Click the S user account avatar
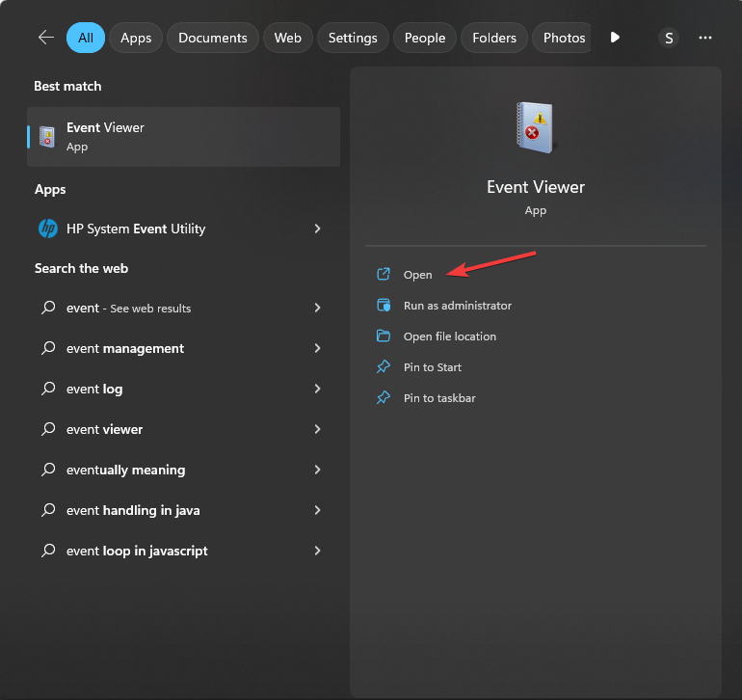This screenshot has width=742, height=700. [x=669, y=38]
